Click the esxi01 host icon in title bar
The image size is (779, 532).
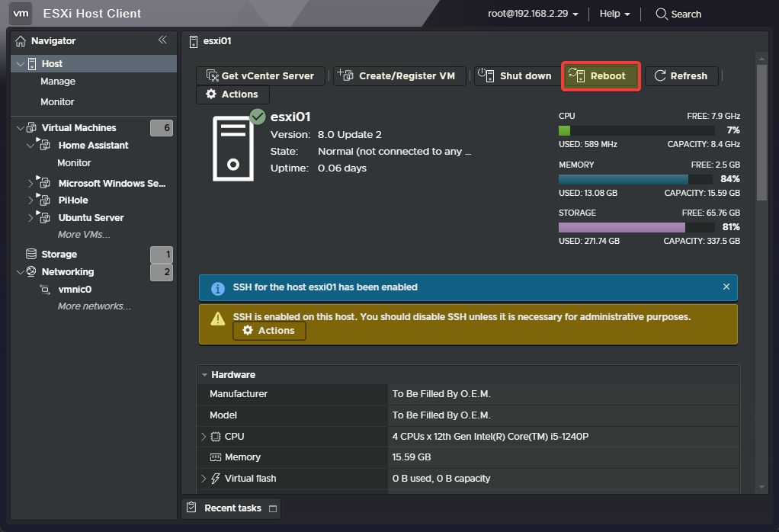[194, 41]
